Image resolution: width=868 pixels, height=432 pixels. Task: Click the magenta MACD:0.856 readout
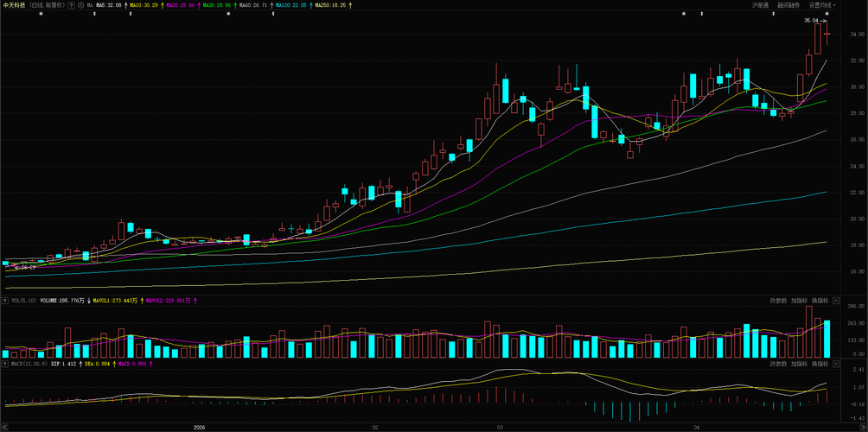coord(132,365)
